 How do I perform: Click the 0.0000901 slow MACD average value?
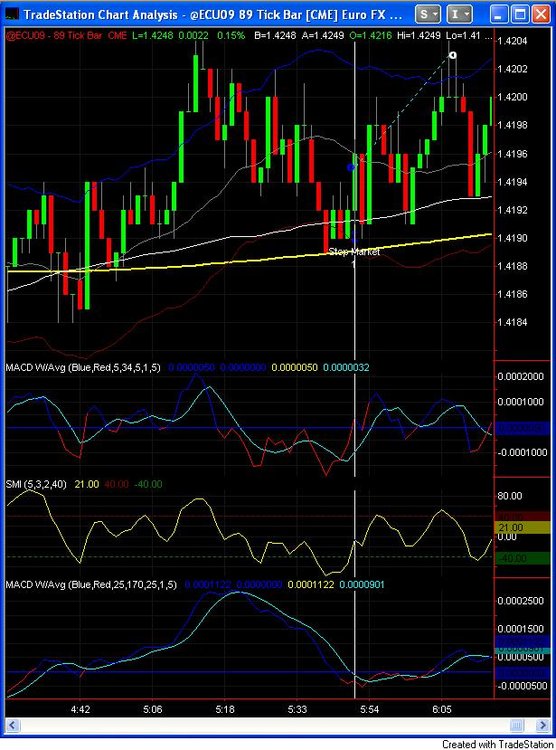361,585
